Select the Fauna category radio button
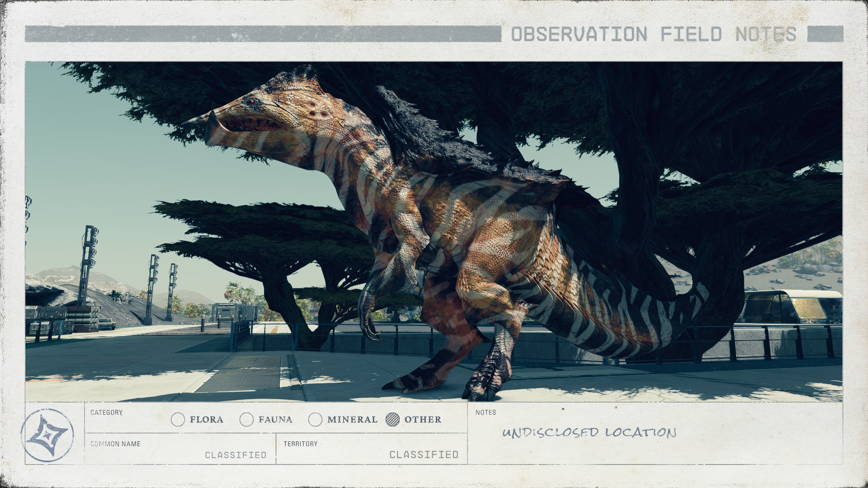This screenshot has height=488, width=868. pyautogui.click(x=246, y=419)
